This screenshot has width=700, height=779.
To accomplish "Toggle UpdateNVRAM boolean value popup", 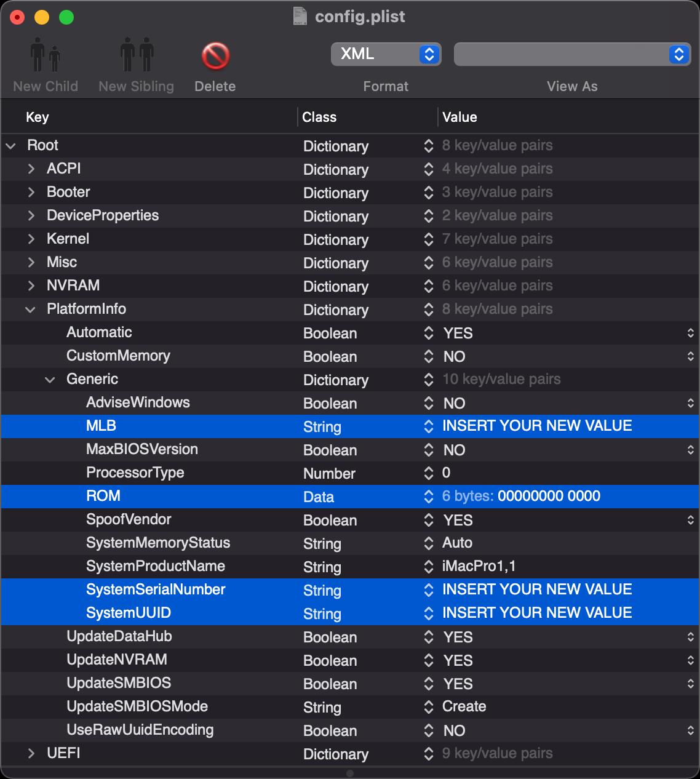I will [x=690, y=660].
